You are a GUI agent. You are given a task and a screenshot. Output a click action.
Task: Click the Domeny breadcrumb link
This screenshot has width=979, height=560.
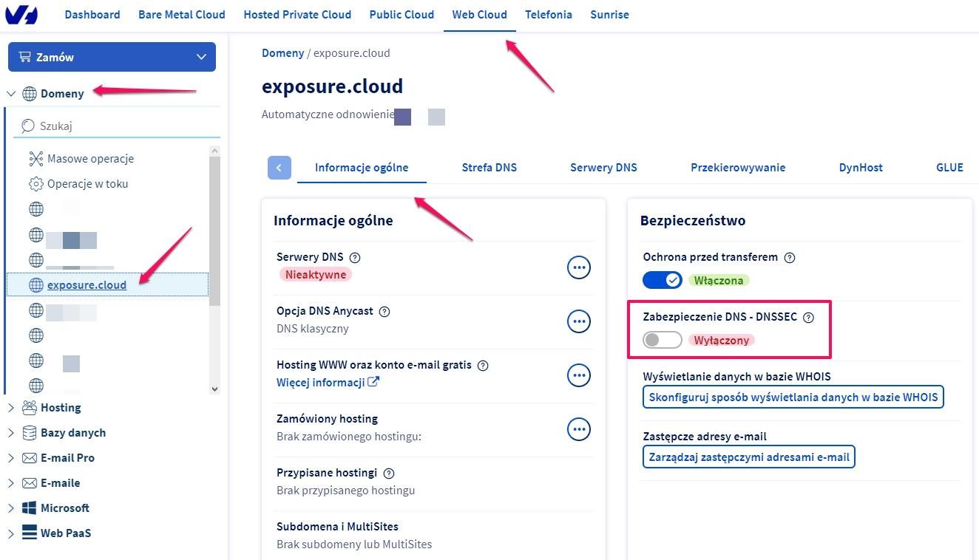pos(282,53)
